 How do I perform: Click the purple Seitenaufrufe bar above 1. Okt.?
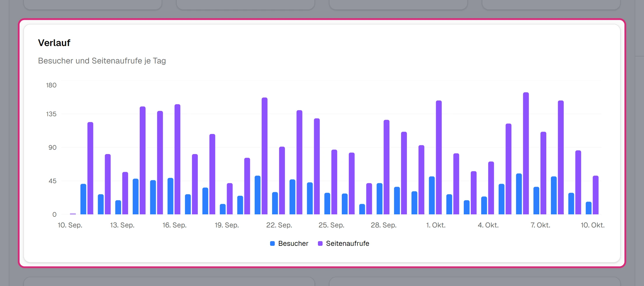tap(439, 157)
